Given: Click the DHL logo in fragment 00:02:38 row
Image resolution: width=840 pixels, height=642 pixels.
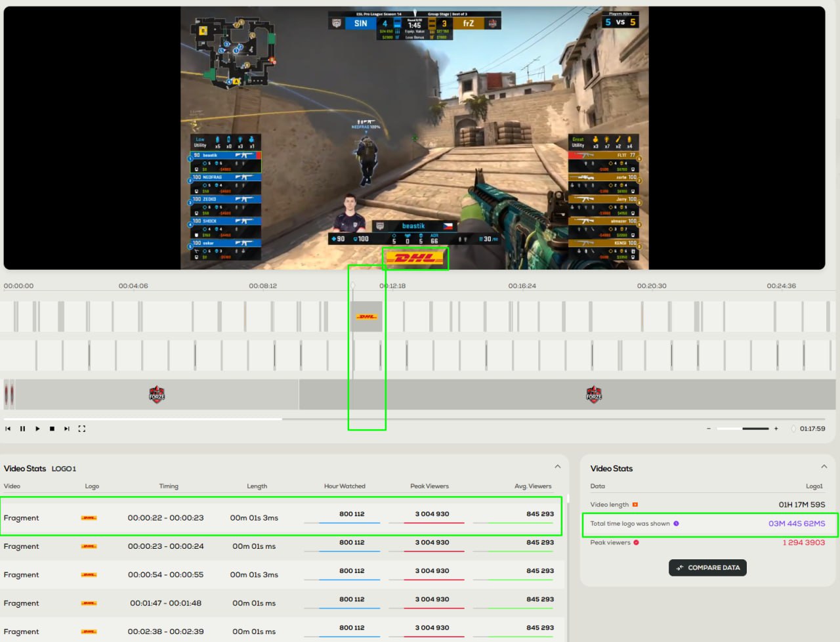Looking at the screenshot, I should tap(89, 631).
